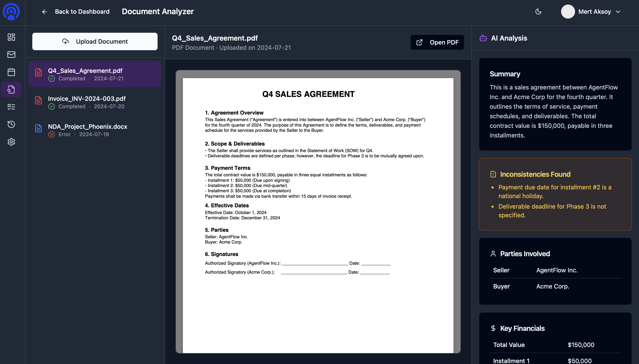Click Seller row AgentFlow Inc.

point(555,270)
